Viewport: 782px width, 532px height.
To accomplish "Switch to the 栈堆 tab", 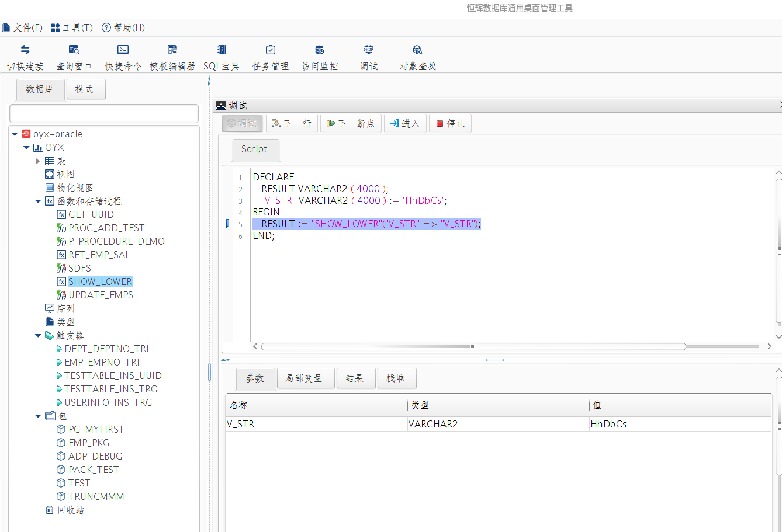I will pyautogui.click(x=396, y=378).
